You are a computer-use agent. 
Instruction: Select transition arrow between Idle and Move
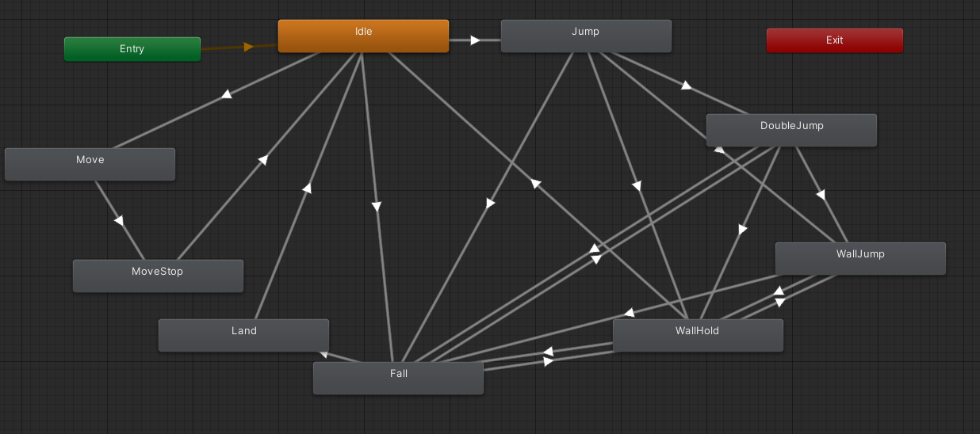point(227,94)
